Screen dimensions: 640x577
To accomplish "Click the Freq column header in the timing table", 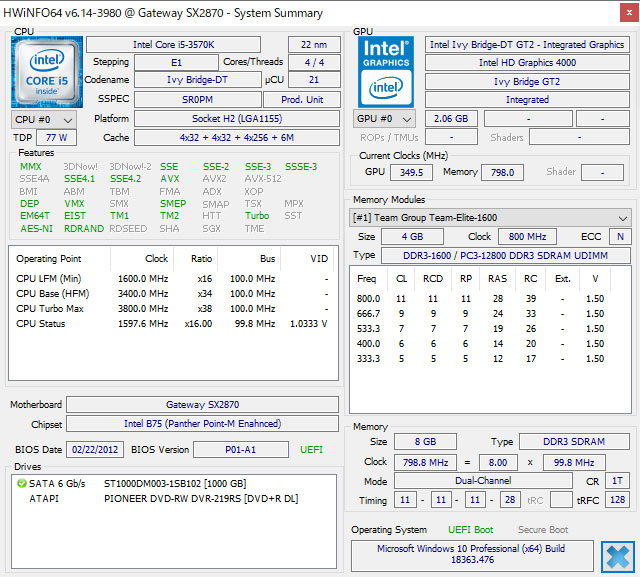I will 367,279.
